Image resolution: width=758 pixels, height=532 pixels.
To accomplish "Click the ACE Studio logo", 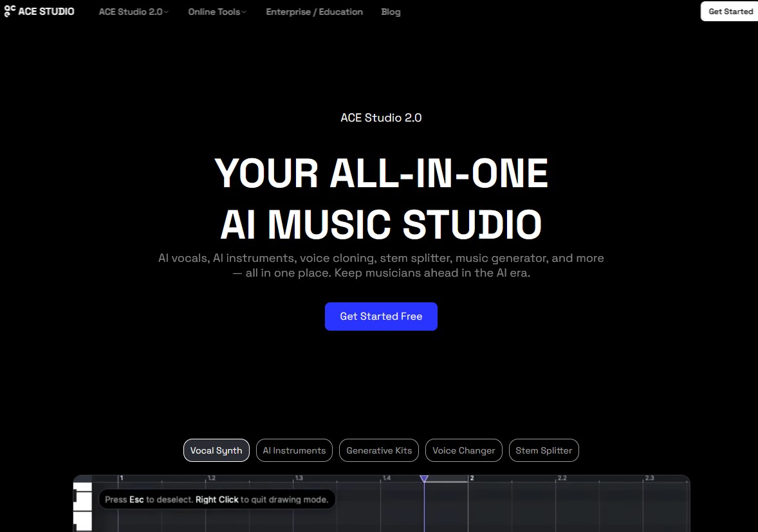I will pyautogui.click(x=39, y=11).
